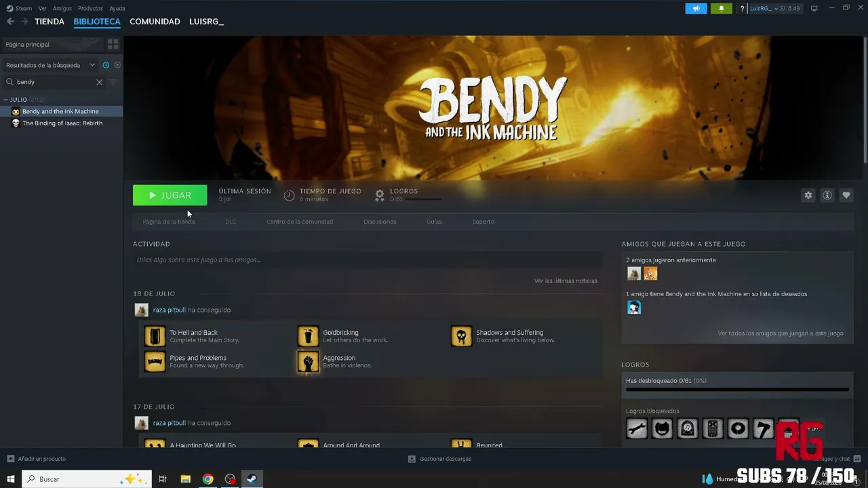
Task: Open the Guías link
Action: tap(434, 222)
